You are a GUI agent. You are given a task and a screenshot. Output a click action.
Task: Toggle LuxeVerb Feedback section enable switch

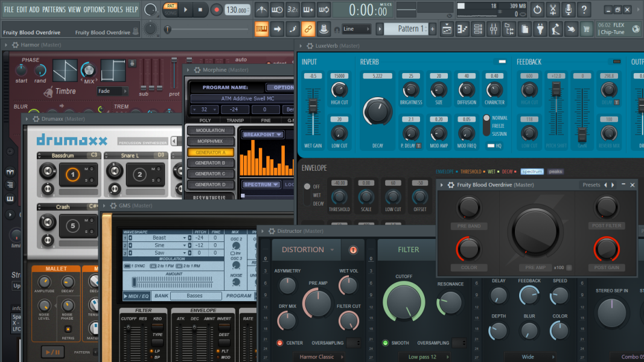(x=616, y=62)
